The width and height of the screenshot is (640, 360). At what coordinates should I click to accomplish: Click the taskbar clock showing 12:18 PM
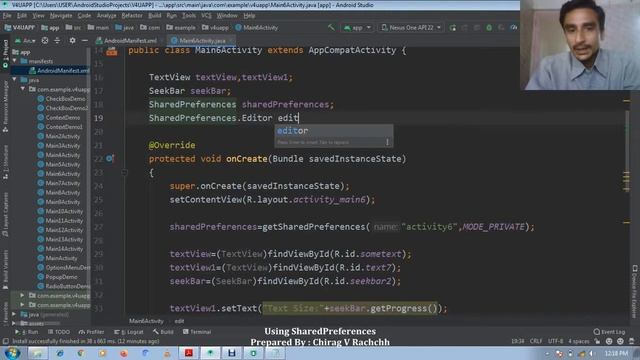[616, 353]
